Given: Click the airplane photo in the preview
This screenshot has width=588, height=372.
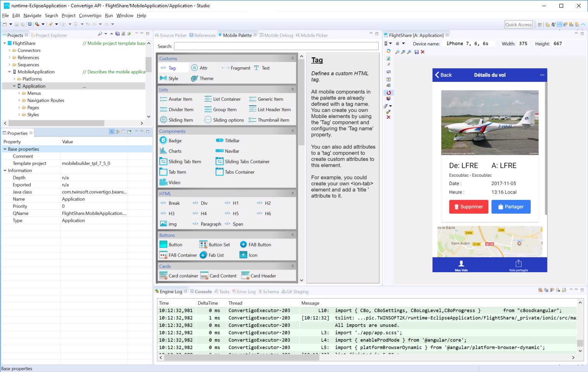Looking at the screenshot, I should click(490, 122).
